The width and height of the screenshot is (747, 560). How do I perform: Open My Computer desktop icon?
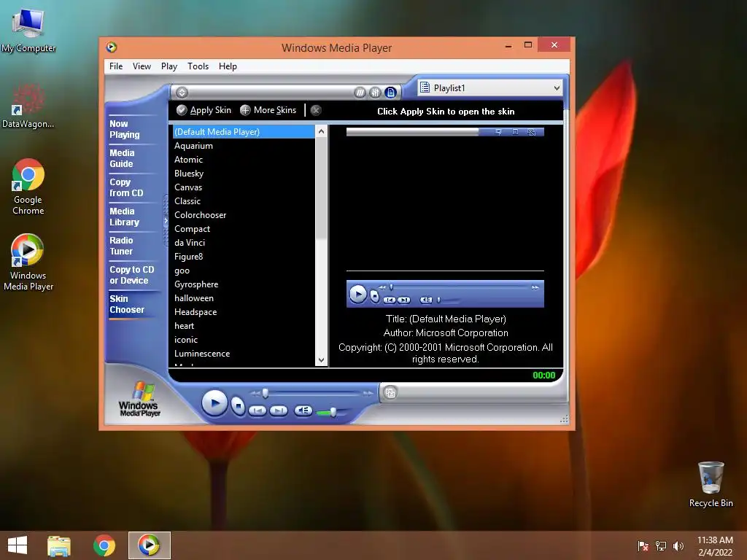coord(28,29)
